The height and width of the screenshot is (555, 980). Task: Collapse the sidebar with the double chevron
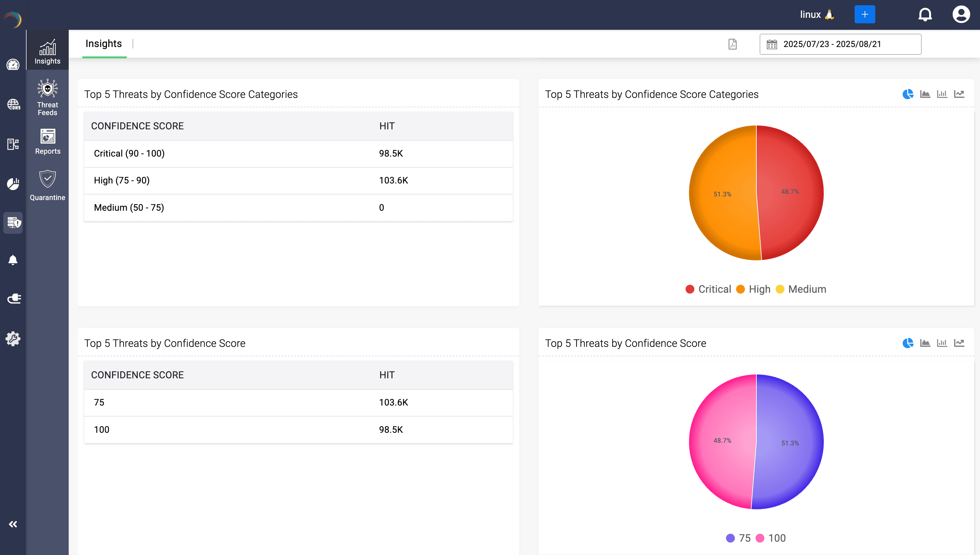[x=13, y=524]
